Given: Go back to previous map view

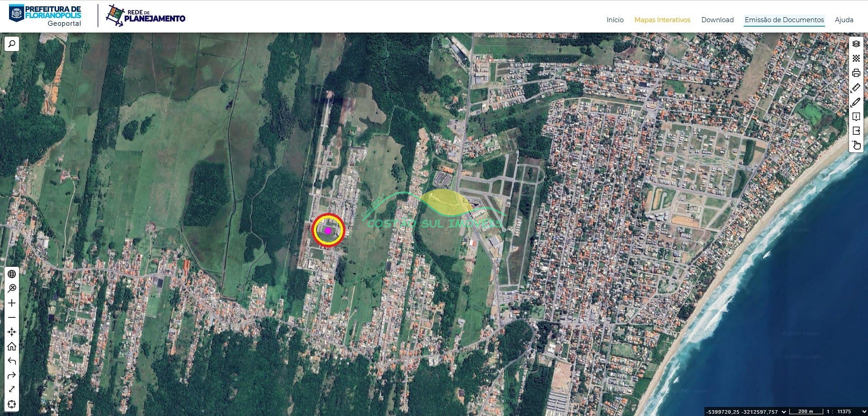Looking at the screenshot, I should tap(12, 361).
